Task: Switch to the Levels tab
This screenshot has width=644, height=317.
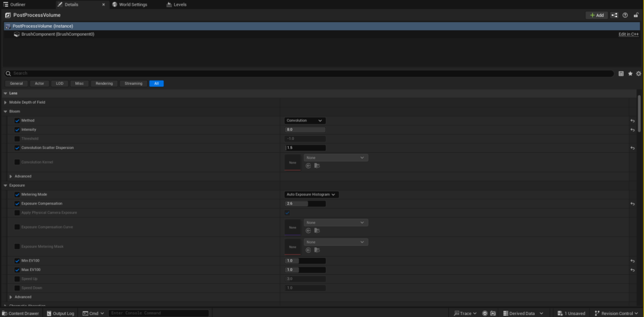Action: tap(177, 4)
